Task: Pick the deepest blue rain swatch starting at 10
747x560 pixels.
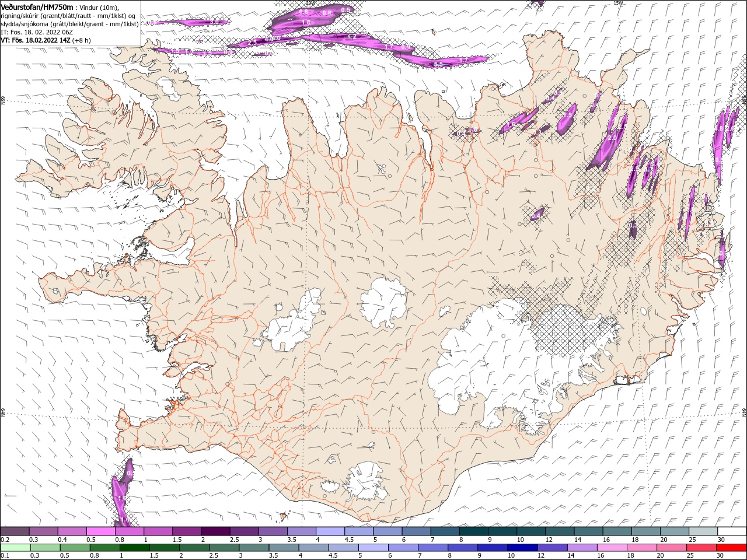Action: pyautogui.click(x=522, y=548)
